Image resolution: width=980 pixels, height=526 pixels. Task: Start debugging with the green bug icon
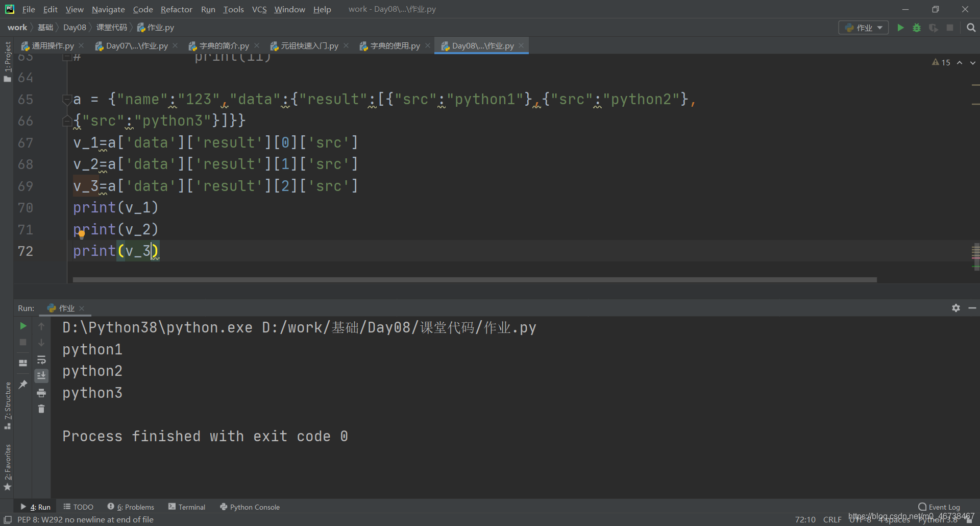pos(917,28)
